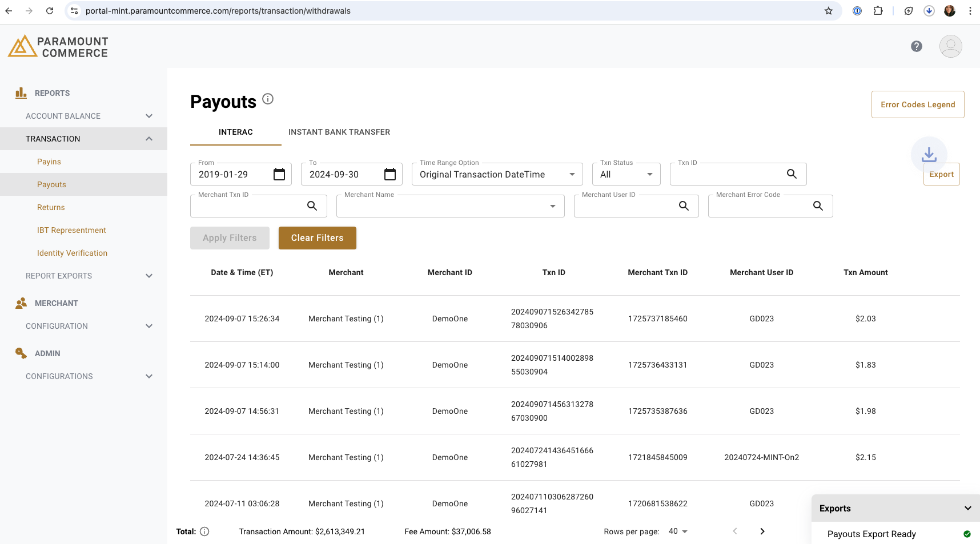The image size is (980, 544).
Task: Click the Clear Filters button
Action: click(317, 238)
